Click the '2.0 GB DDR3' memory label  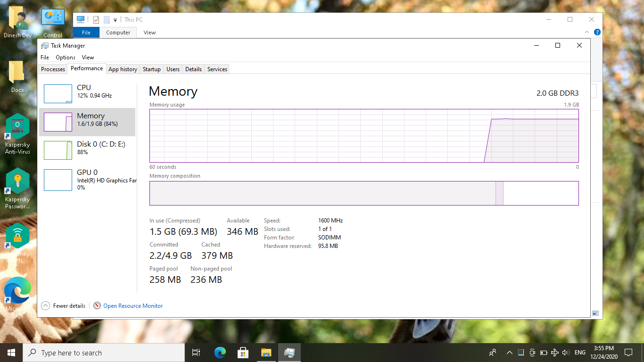(557, 93)
